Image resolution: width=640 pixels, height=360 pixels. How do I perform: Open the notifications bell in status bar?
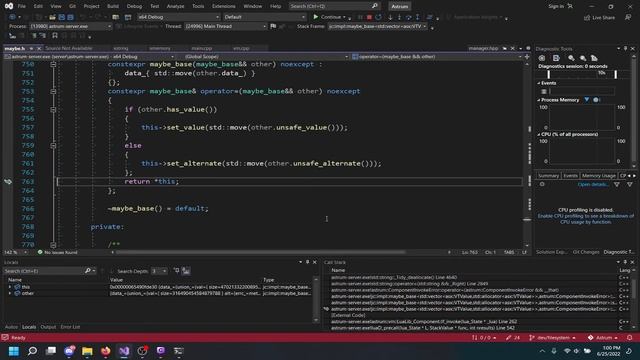[x=630, y=338]
